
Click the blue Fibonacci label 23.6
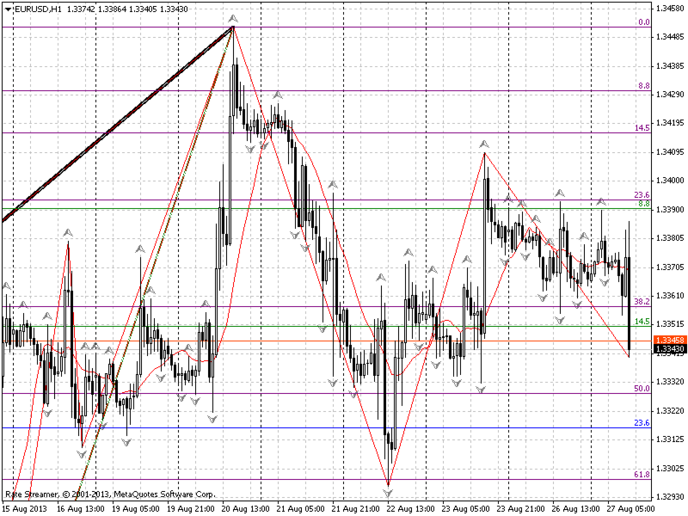(x=642, y=423)
